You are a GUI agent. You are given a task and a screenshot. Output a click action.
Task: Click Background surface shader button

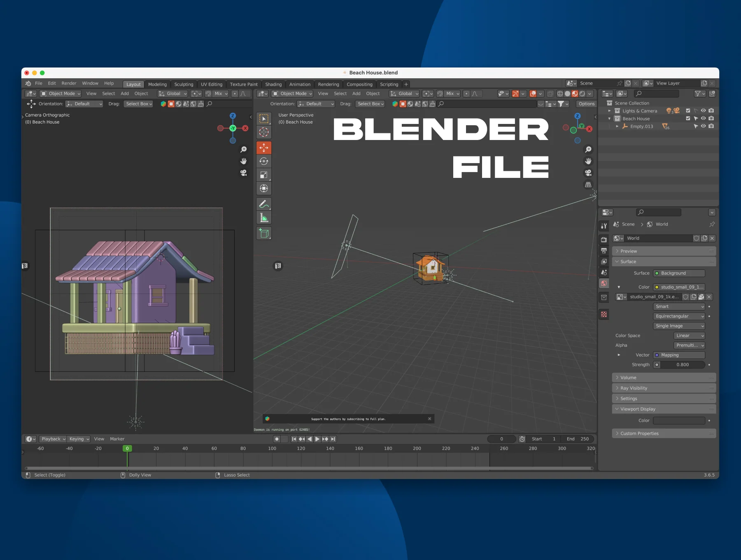tap(679, 273)
